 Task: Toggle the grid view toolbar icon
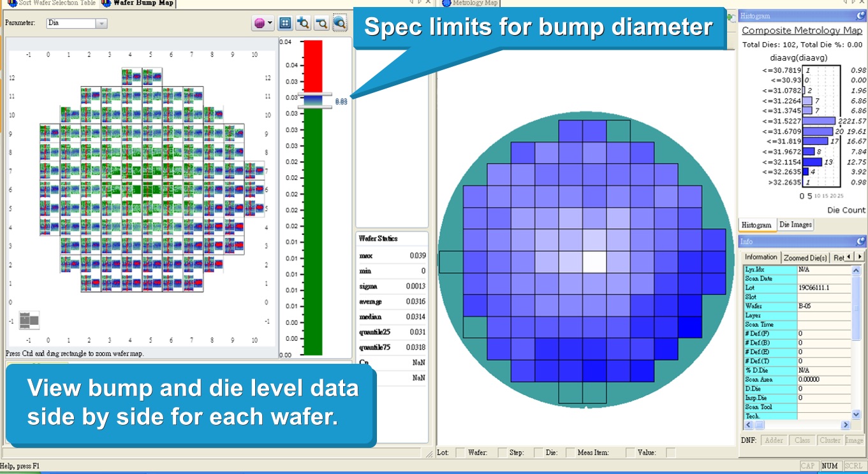(285, 24)
